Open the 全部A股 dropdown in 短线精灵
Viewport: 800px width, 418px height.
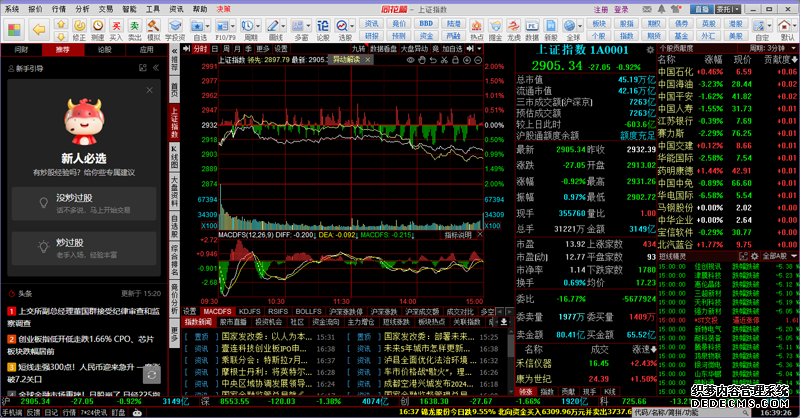coord(780,256)
